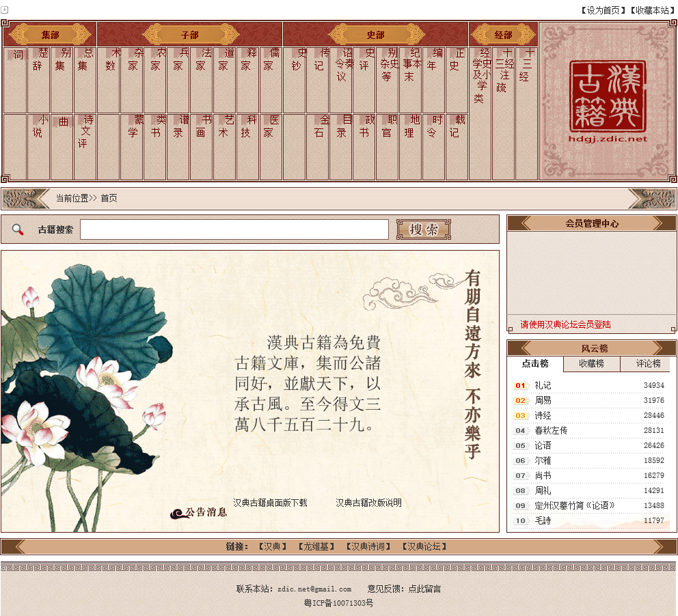The width and height of the screenshot is (678, 616).
Task: Select 道家 category in 子部
Action: click(x=225, y=61)
